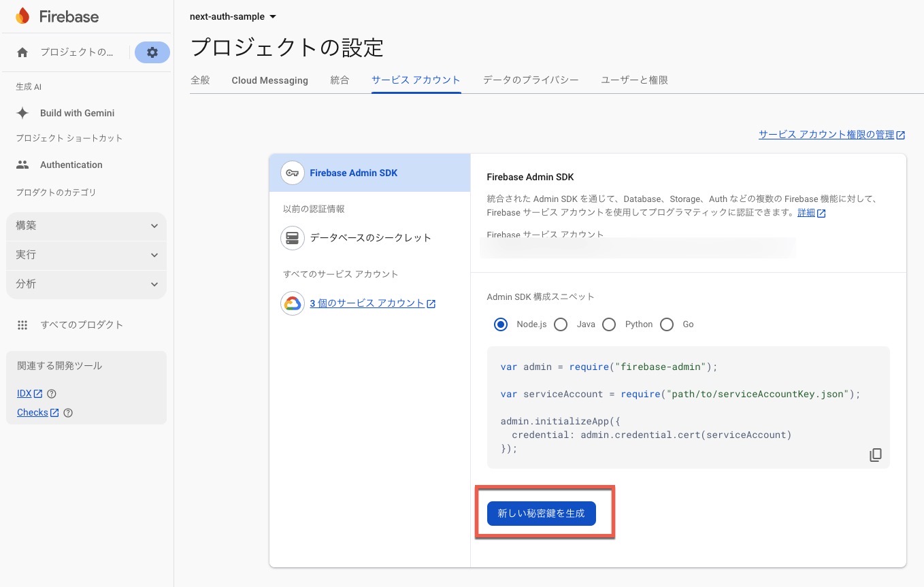
Task: Click external link icon beside 詳細
Action: pos(821,214)
